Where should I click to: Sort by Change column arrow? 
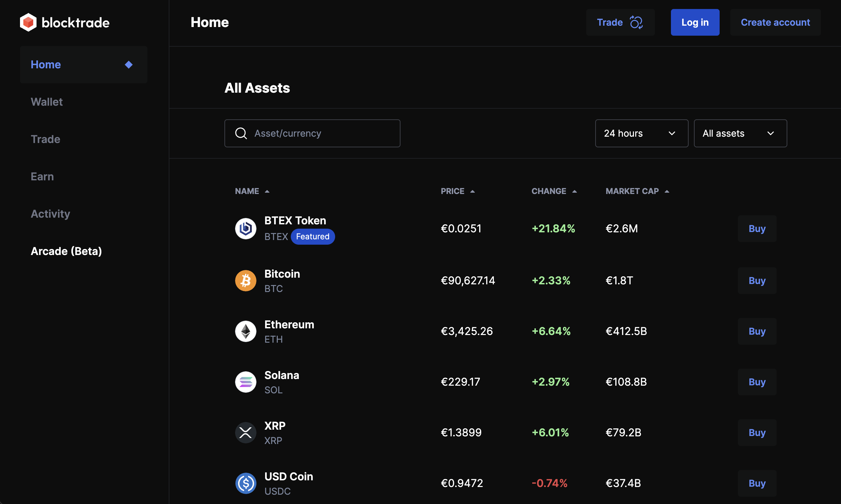click(x=574, y=192)
